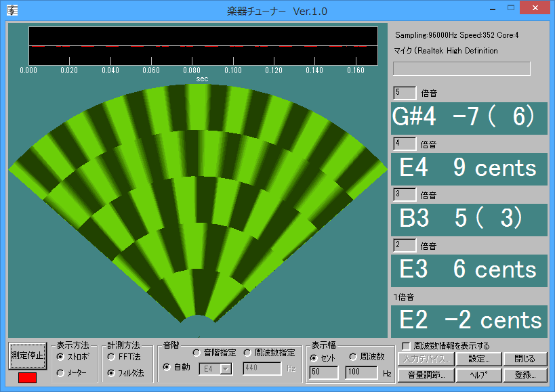
Task: Open 音量調節 volume adjustment
Action: pos(426,374)
